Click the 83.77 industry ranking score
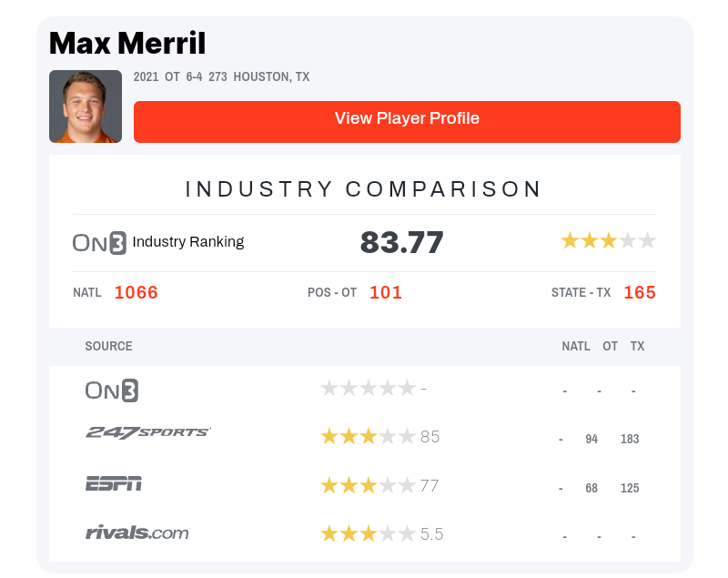The width and height of the screenshot is (728, 578). coord(402,243)
